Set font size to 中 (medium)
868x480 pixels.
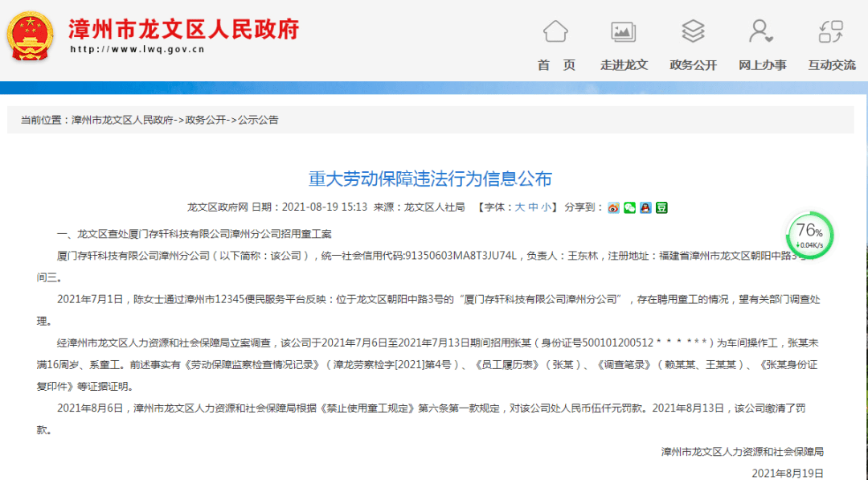point(533,207)
